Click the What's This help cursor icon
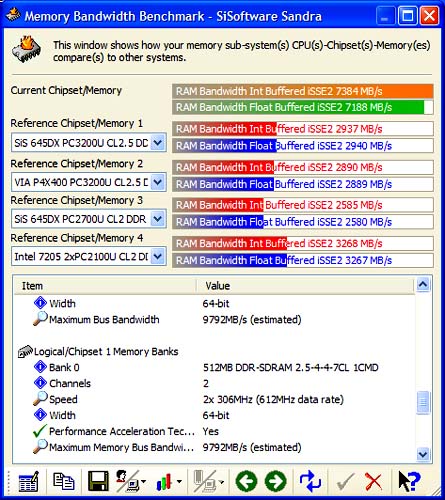The image size is (445, 500). [409, 481]
